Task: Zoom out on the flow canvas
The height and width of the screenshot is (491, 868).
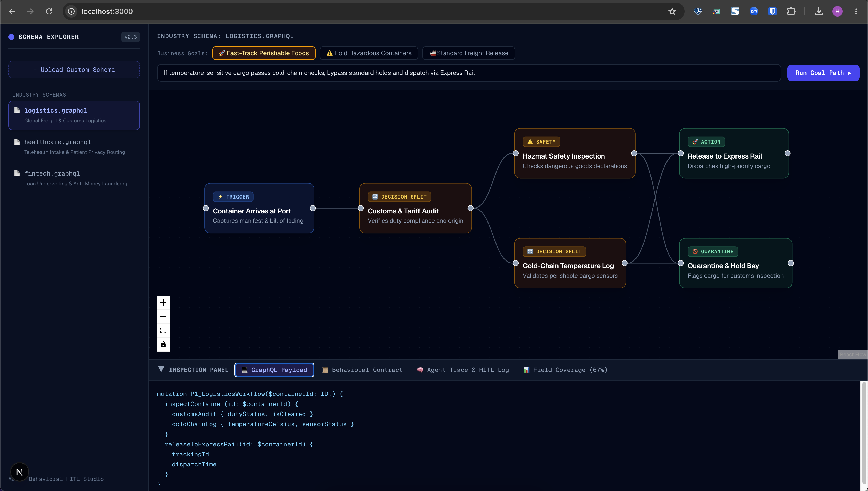Action: 163,316
